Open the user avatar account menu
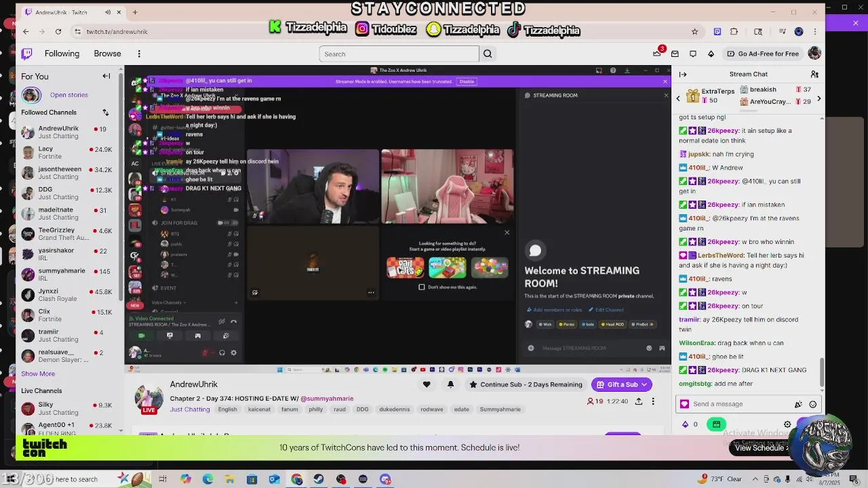868x488 pixels. 814,54
